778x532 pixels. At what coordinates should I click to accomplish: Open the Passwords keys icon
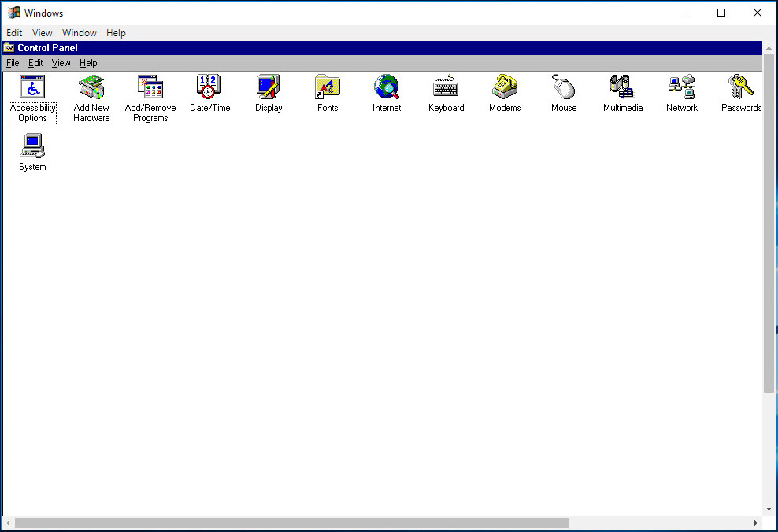tap(741, 87)
